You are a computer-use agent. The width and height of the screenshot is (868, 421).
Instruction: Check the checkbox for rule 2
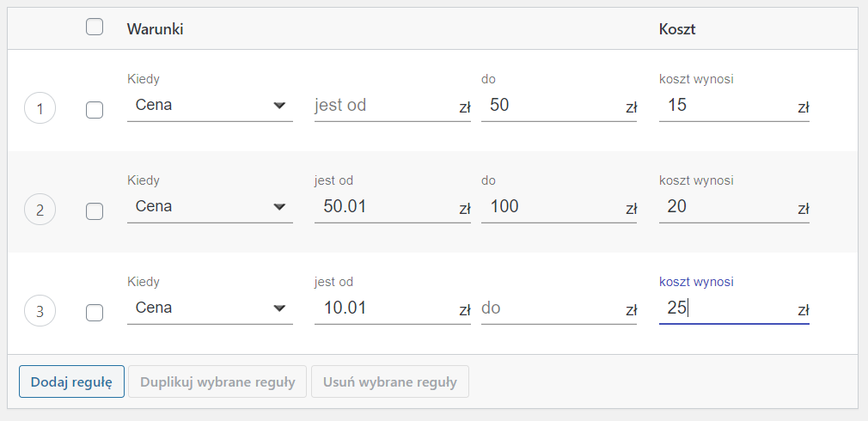(95, 211)
